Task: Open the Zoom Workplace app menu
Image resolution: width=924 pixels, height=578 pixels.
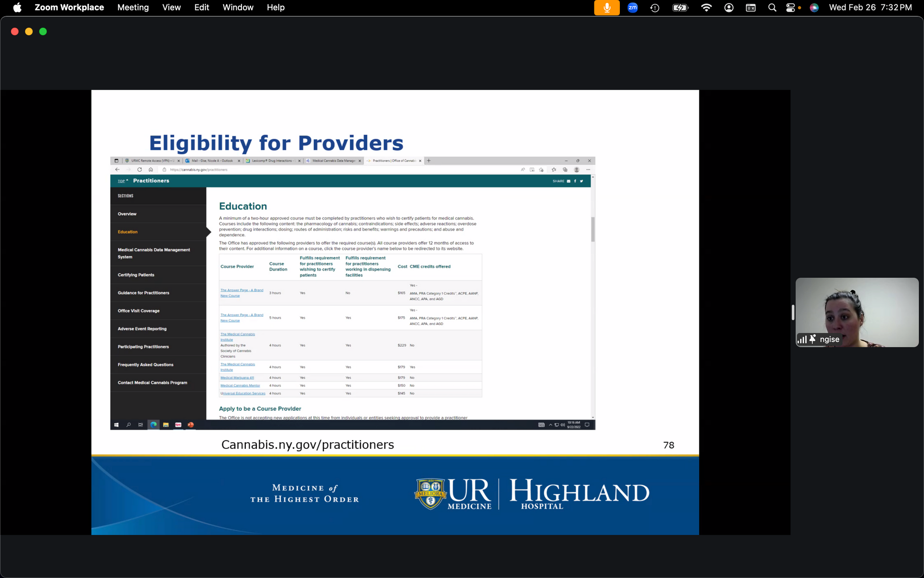Action: tap(69, 8)
